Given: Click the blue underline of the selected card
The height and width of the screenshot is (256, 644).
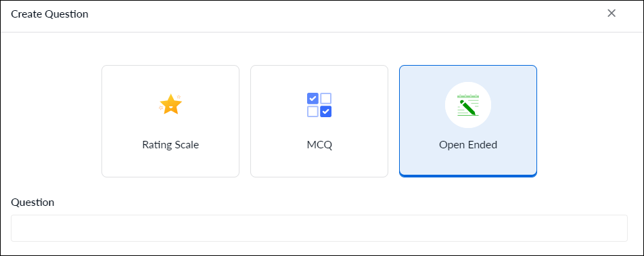Looking at the screenshot, I should tap(468, 175).
